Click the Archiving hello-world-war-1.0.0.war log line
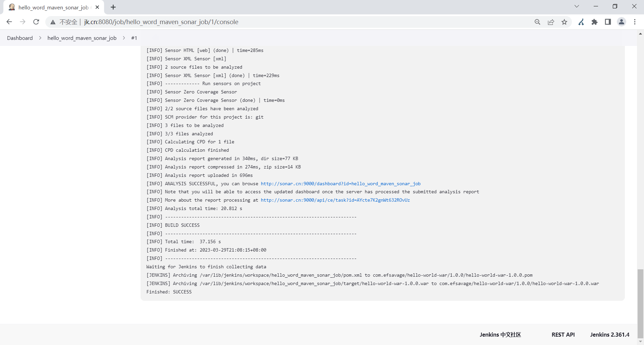644x345 pixels. coord(373,283)
